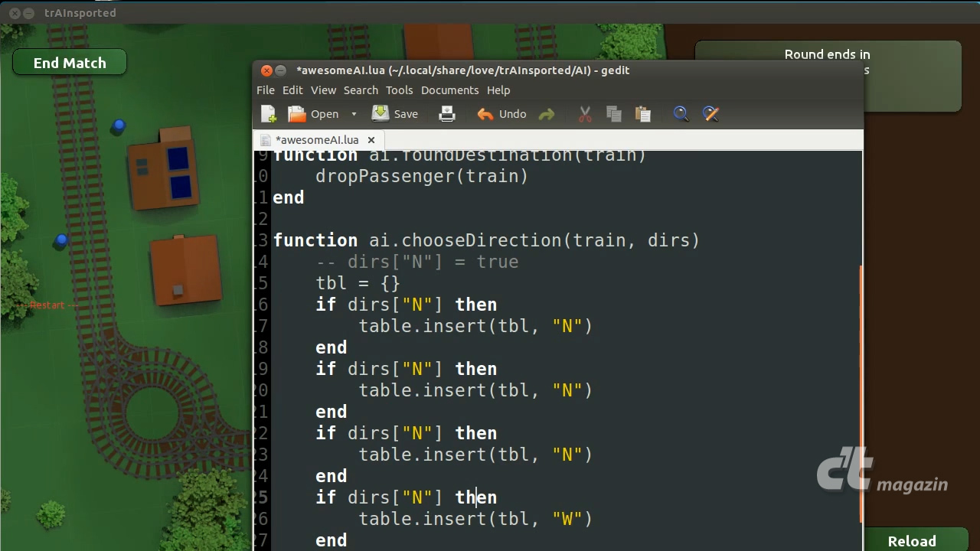Click the Reload button in trAInsported
Screen dimensions: 980x551
(912, 541)
